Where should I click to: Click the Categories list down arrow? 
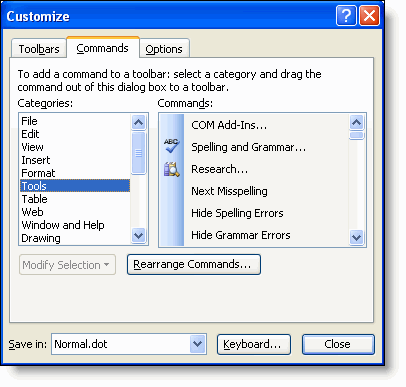138,236
